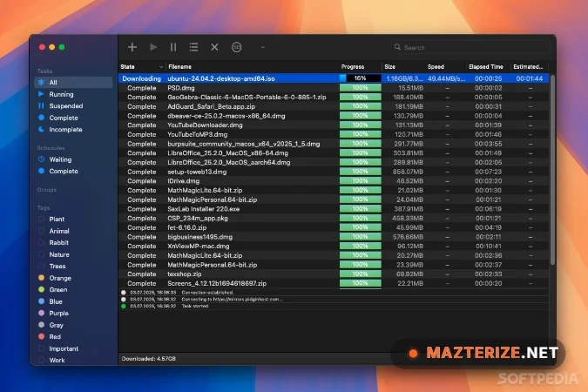Choose the Blue color tag
588x392 pixels.
click(x=73, y=301)
